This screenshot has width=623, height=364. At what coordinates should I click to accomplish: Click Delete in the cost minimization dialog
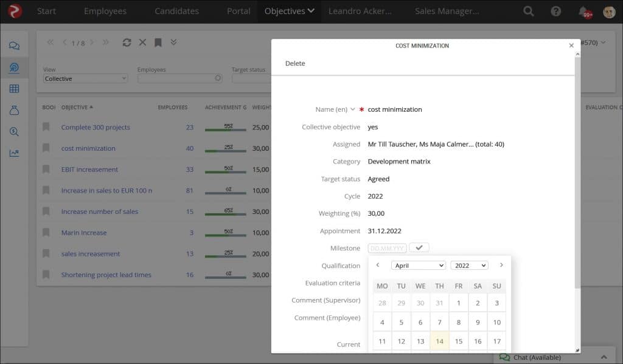tap(295, 64)
